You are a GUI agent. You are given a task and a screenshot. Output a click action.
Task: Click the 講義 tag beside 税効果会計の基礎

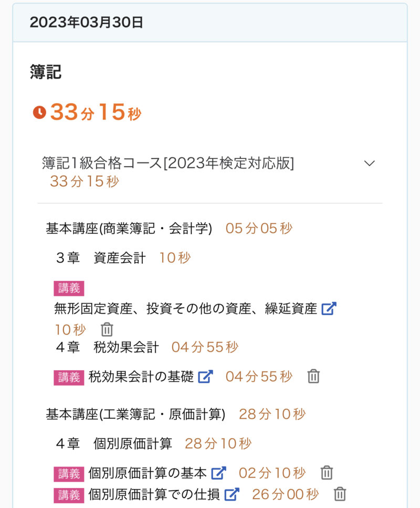69,377
